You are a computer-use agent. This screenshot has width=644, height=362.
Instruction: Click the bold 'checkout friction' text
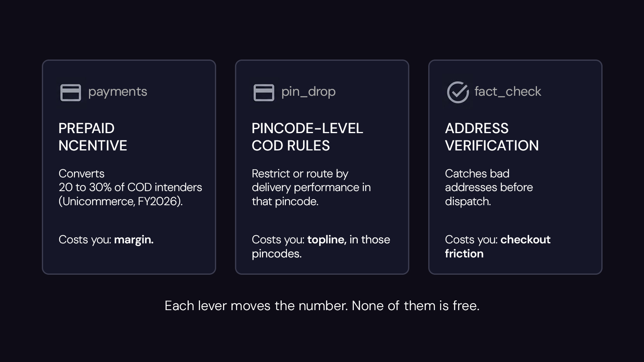[x=497, y=247]
